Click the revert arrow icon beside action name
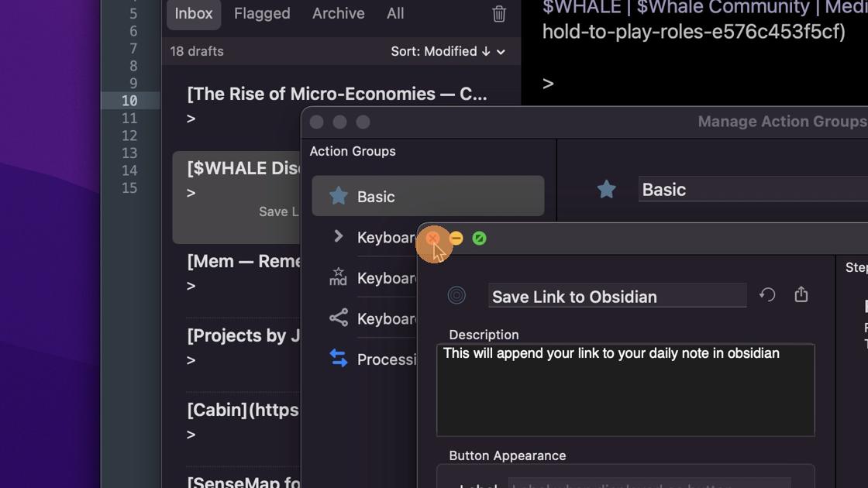868x488 pixels. coord(767,295)
